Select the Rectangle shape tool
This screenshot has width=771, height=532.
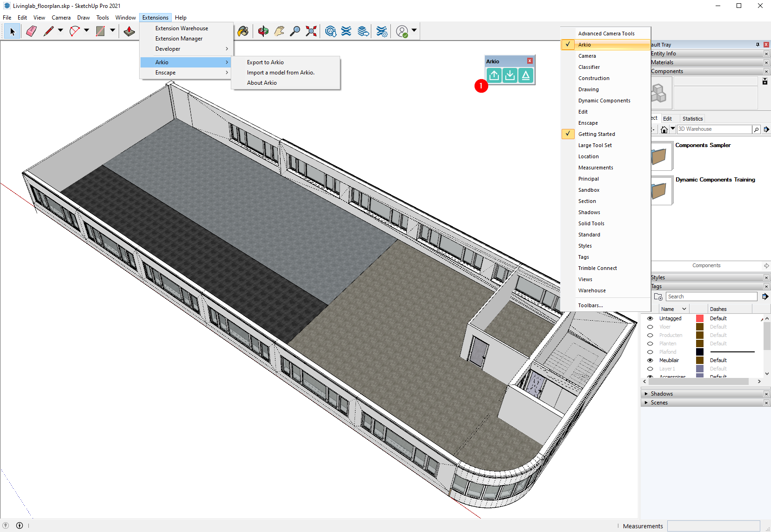point(100,31)
